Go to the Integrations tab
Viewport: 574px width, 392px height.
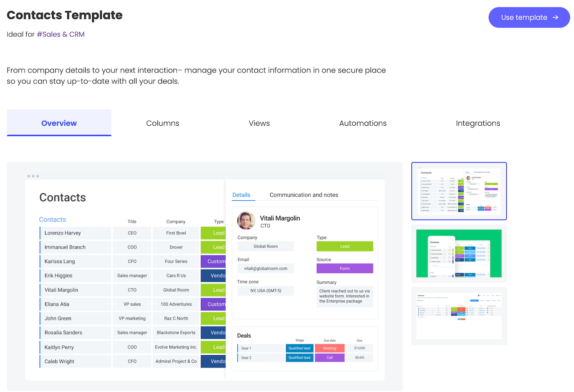coord(478,123)
